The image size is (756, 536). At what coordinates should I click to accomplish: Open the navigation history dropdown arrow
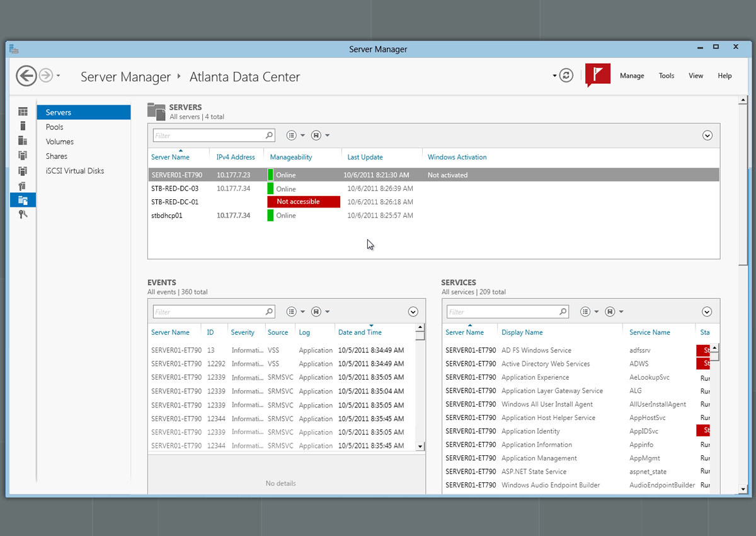point(58,76)
